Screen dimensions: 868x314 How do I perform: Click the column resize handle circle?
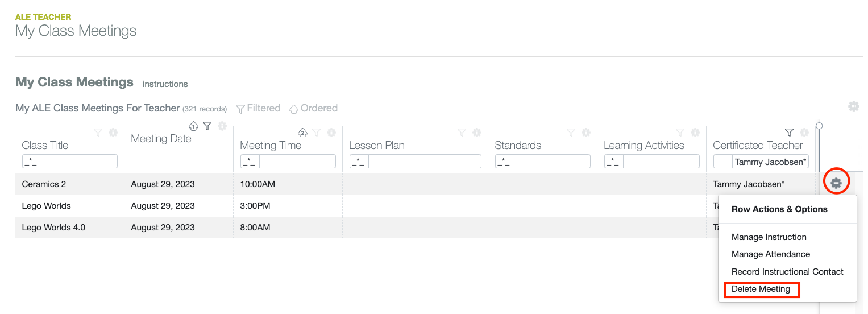(x=819, y=126)
